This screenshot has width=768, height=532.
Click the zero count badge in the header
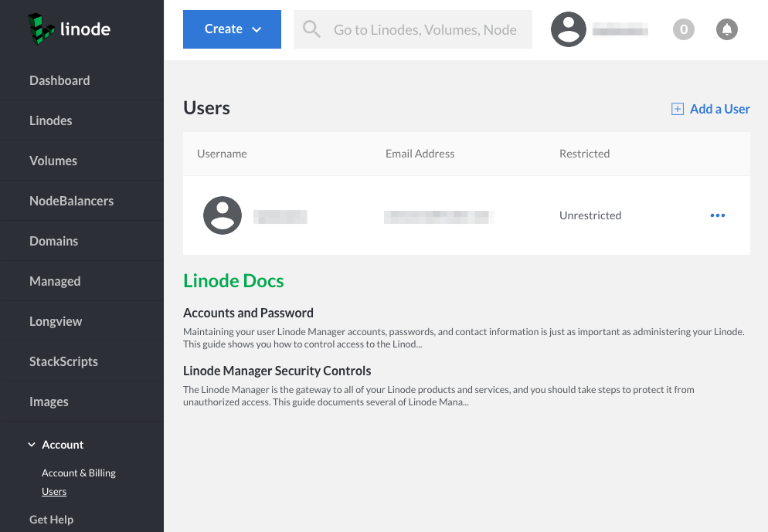(683, 29)
